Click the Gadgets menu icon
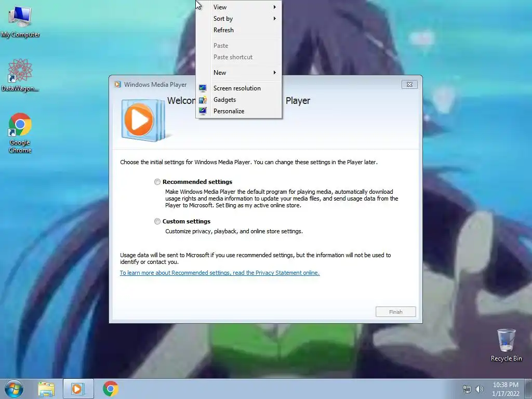This screenshot has width=532, height=399. [203, 100]
